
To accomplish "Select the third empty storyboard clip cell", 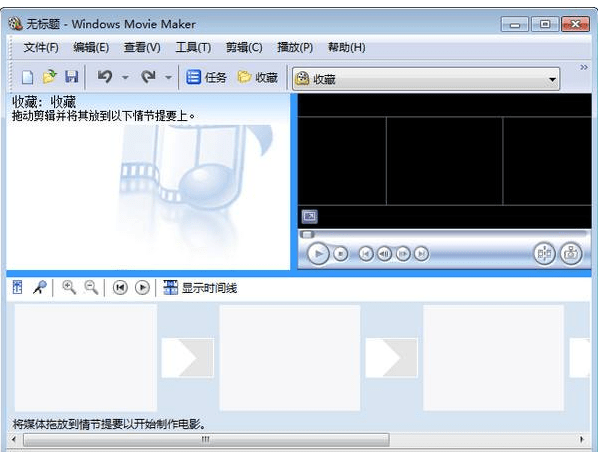I will (x=494, y=357).
